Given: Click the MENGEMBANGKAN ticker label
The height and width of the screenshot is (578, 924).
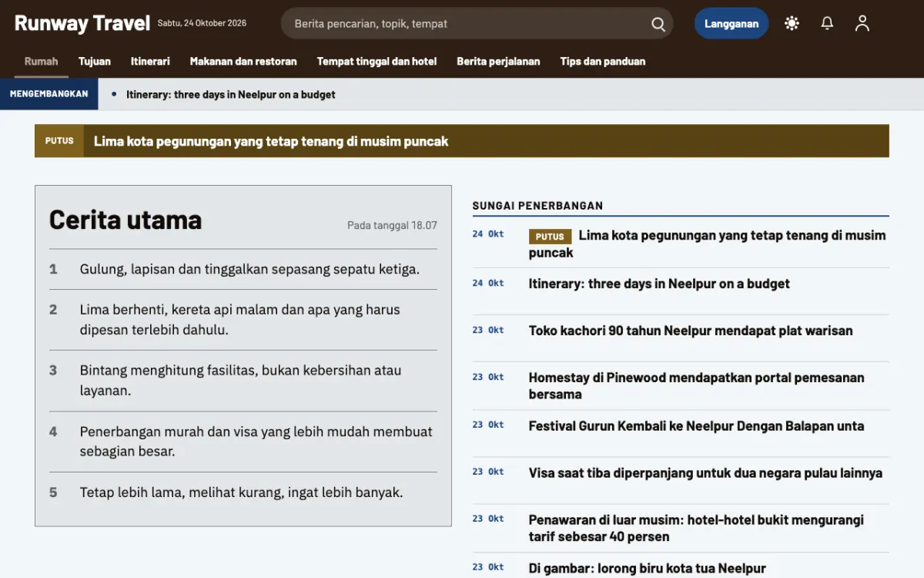Looking at the screenshot, I should coord(49,94).
